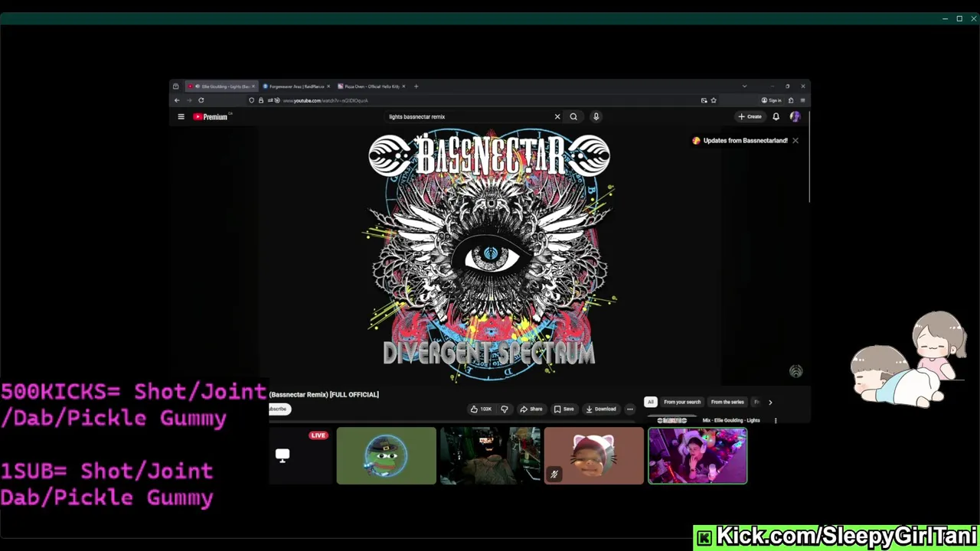Click the YouTube page vertical scrollbar
The width and height of the screenshot is (980, 551).
[809, 157]
